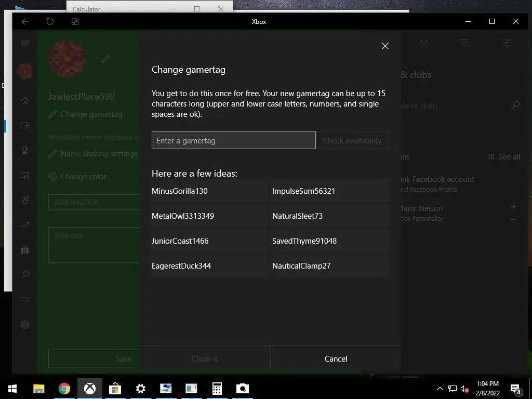532x399 pixels.
Task: Refresh the Xbox app
Action: pyautogui.click(x=50, y=22)
